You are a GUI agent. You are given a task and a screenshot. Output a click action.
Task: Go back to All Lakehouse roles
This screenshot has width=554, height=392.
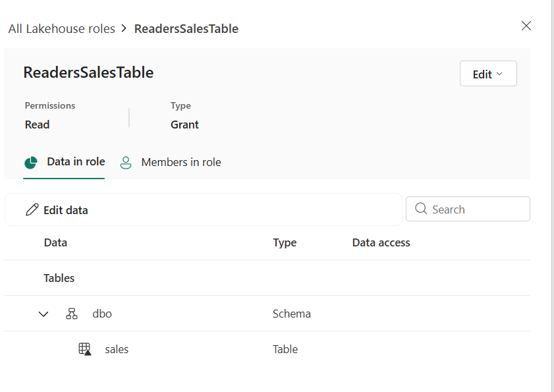tap(62, 28)
